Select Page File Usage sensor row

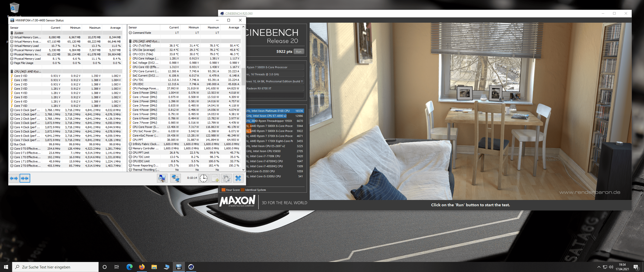[x=66, y=63]
